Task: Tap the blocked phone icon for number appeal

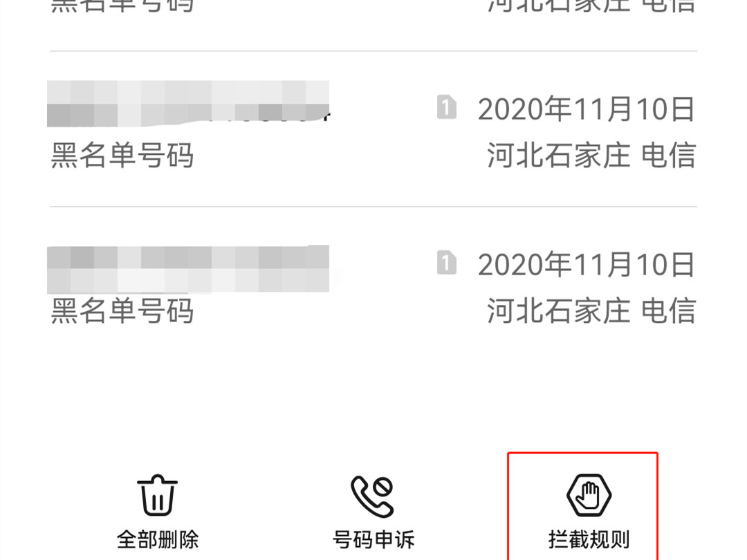Action: [373, 496]
